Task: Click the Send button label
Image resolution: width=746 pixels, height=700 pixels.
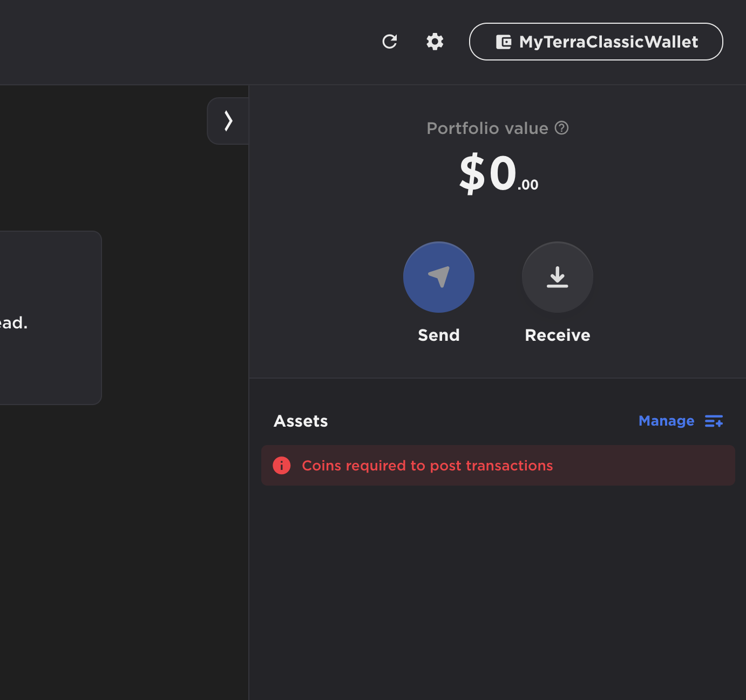Action: [438, 335]
